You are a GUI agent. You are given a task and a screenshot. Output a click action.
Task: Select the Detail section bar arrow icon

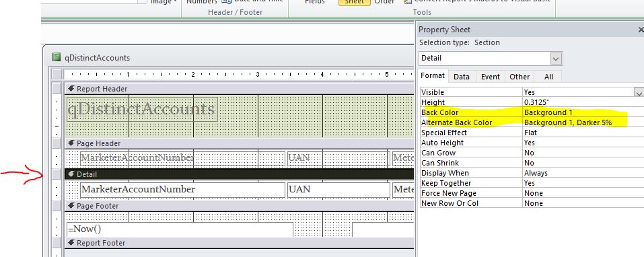(71, 174)
